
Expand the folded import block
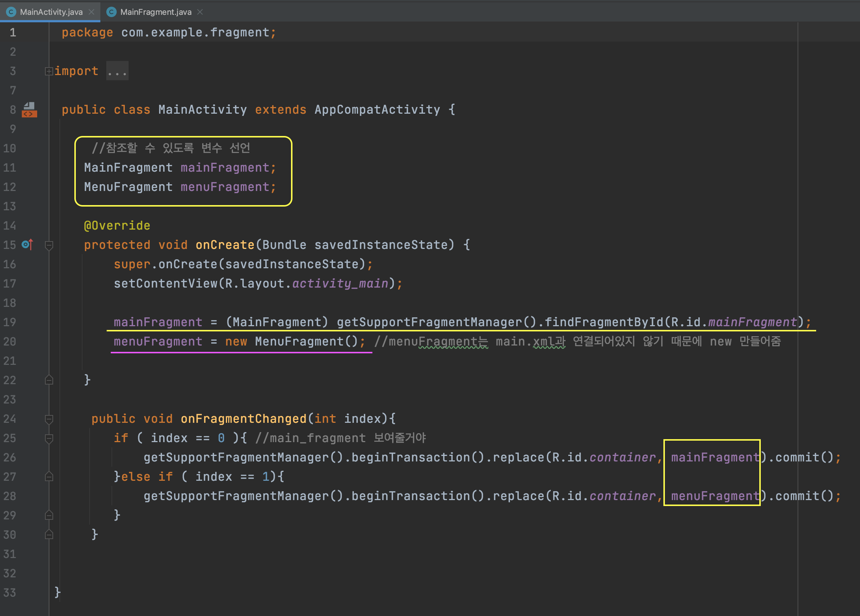pos(49,71)
